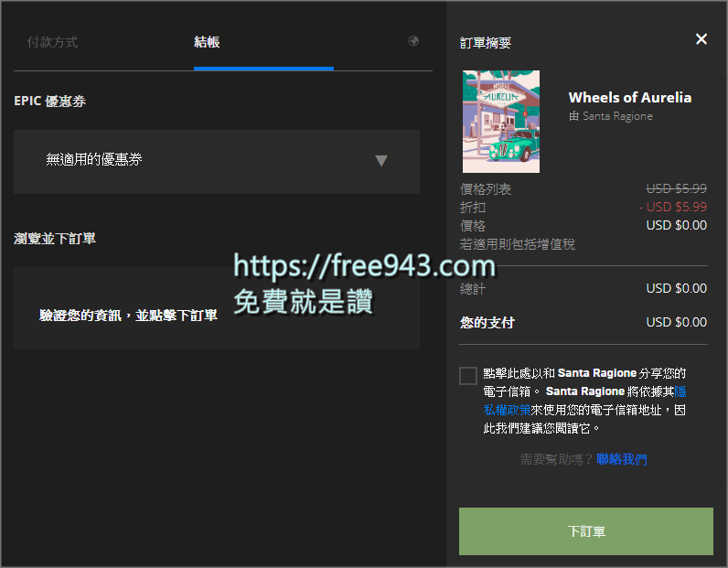
Task: Click the Wheels of Aurelia cover thumbnail
Action: coord(500,122)
